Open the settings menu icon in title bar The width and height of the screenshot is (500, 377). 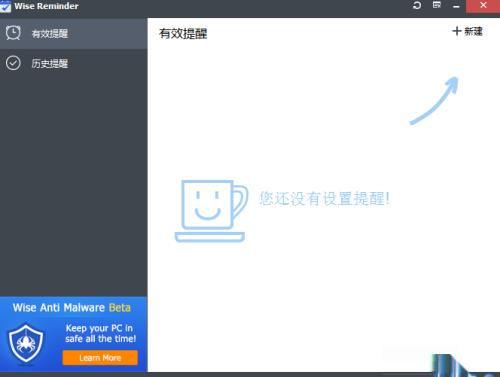click(x=437, y=5)
